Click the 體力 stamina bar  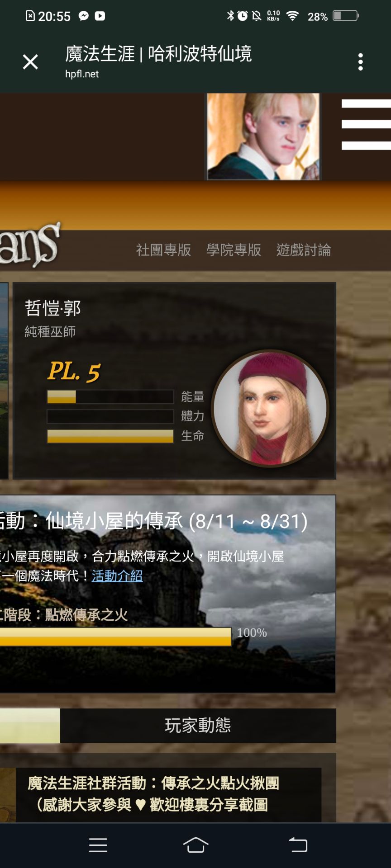110,416
